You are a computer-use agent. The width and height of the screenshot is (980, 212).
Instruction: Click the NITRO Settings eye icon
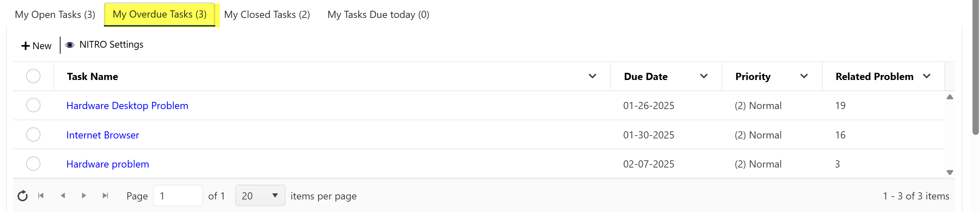point(69,45)
